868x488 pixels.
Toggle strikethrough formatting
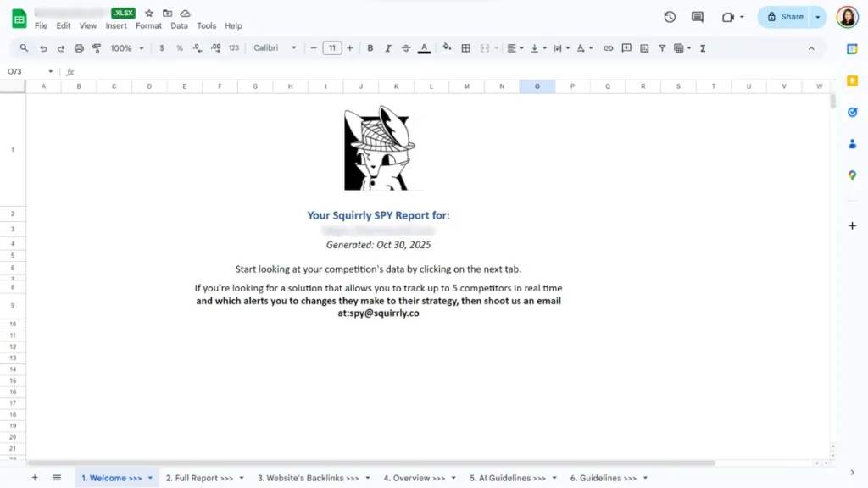click(406, 48)
